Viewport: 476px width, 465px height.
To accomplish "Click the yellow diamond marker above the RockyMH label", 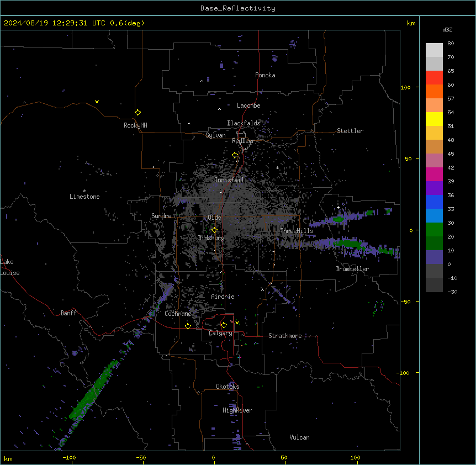I will point(137,113).
